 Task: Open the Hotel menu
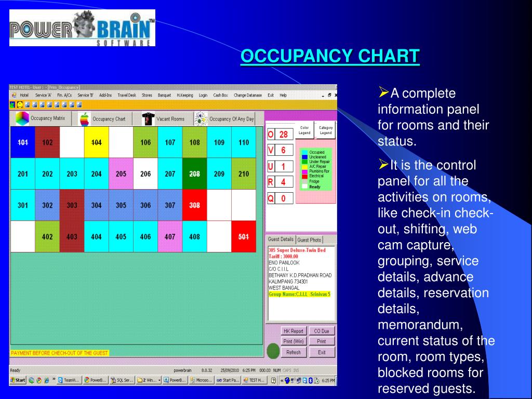(x=24, y=96)
